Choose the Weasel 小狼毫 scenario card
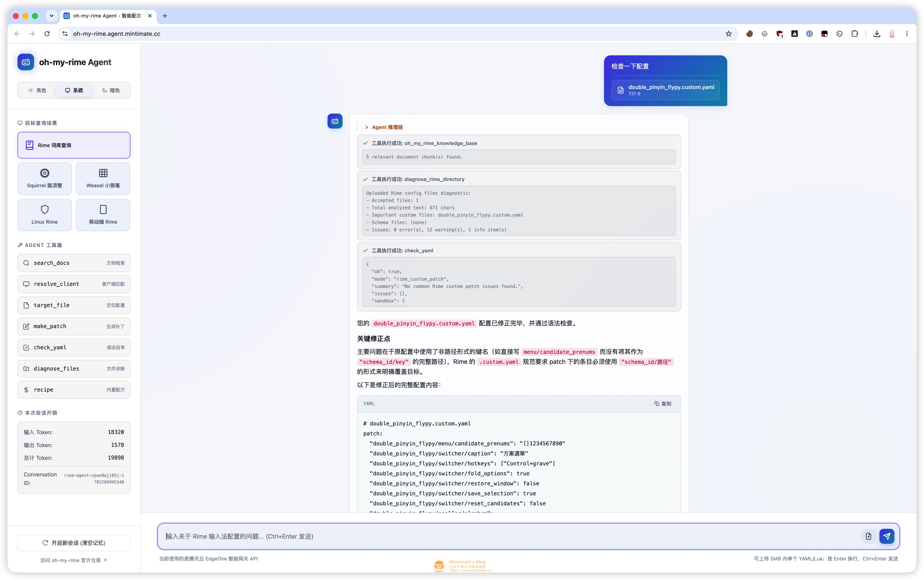Viewport: 924px width, 580px height. (x=103, y=179)
